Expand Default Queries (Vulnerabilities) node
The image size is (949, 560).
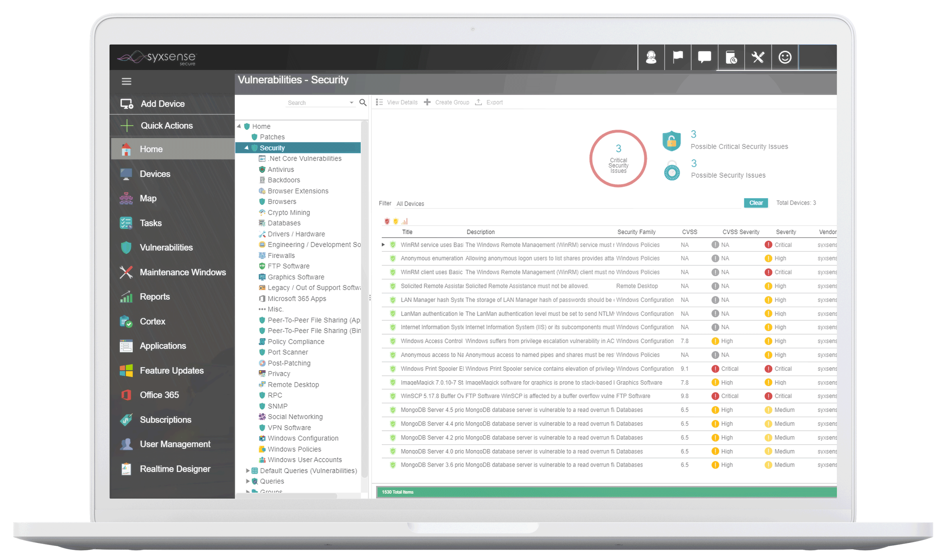247,471
